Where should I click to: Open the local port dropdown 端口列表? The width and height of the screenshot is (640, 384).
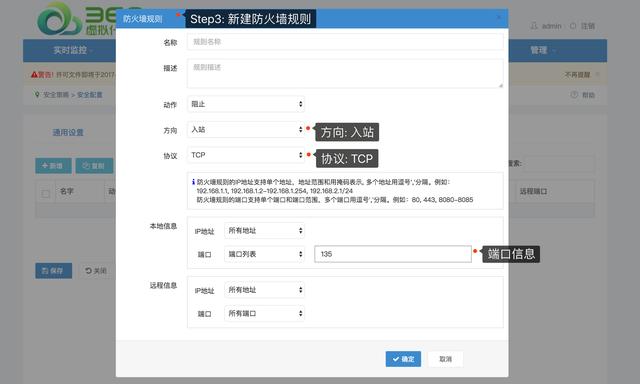coord(264,254)
